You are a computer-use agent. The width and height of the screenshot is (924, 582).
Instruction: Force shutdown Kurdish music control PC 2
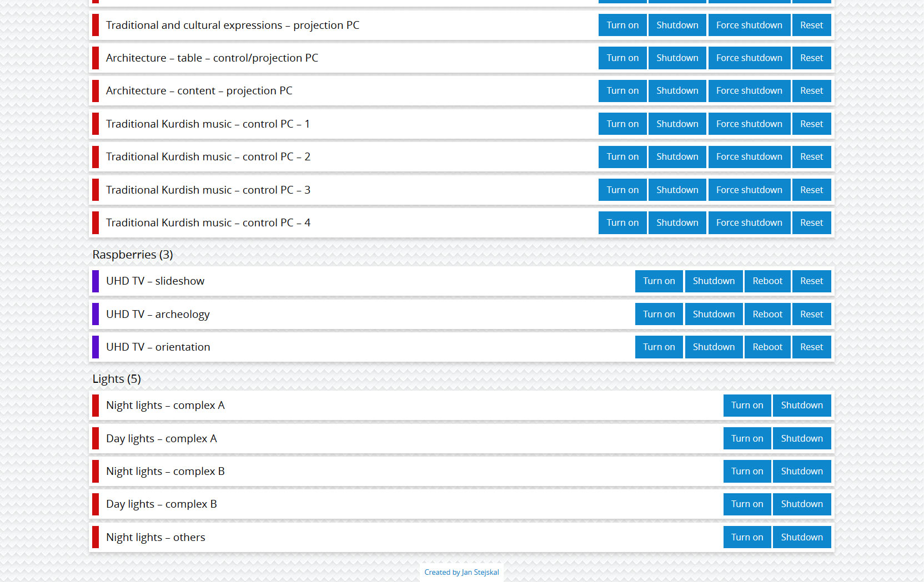(x=749, y=156)
